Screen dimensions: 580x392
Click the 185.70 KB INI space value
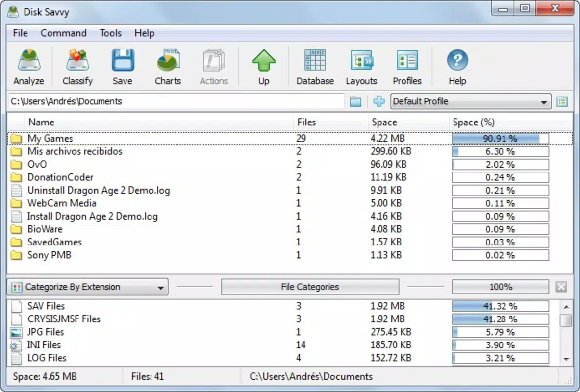click(x=391, y=345)
